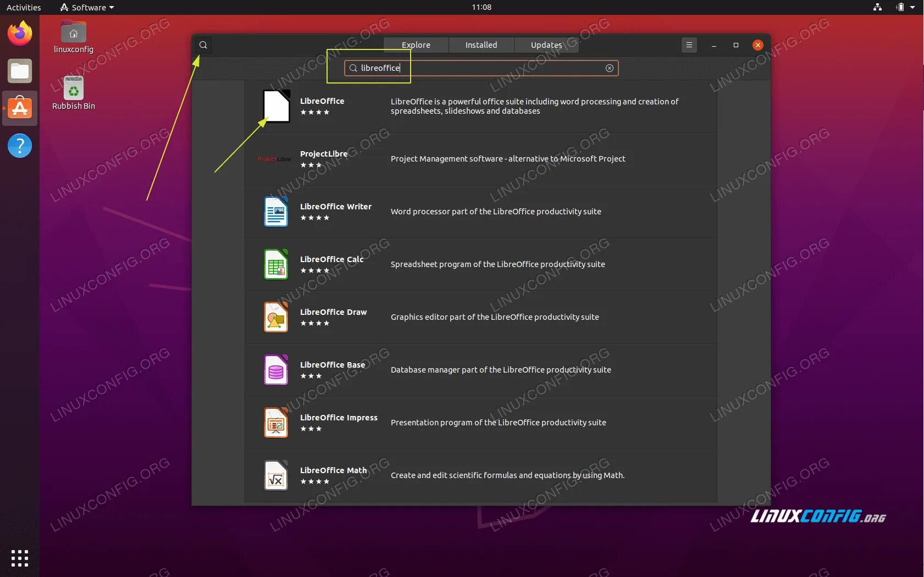924x577 pixels.
Task: Select the LibreOffice Calc title
Action: pyautogui.click(x=332, y=259)
